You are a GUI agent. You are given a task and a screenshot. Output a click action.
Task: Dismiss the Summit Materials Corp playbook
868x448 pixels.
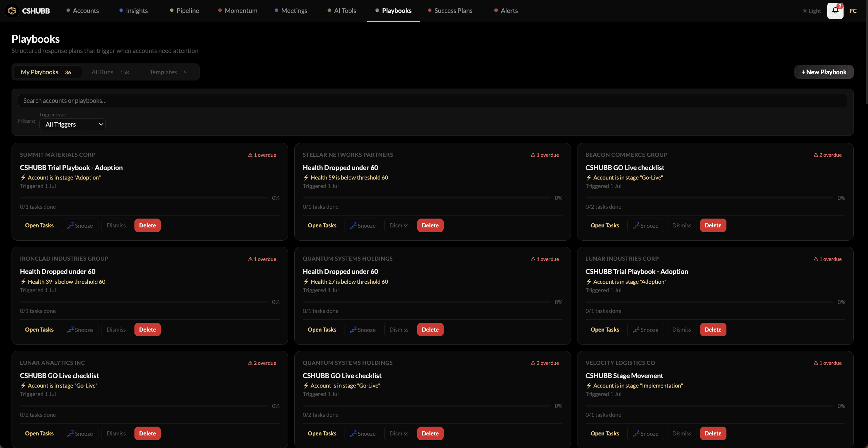point(116,226)
